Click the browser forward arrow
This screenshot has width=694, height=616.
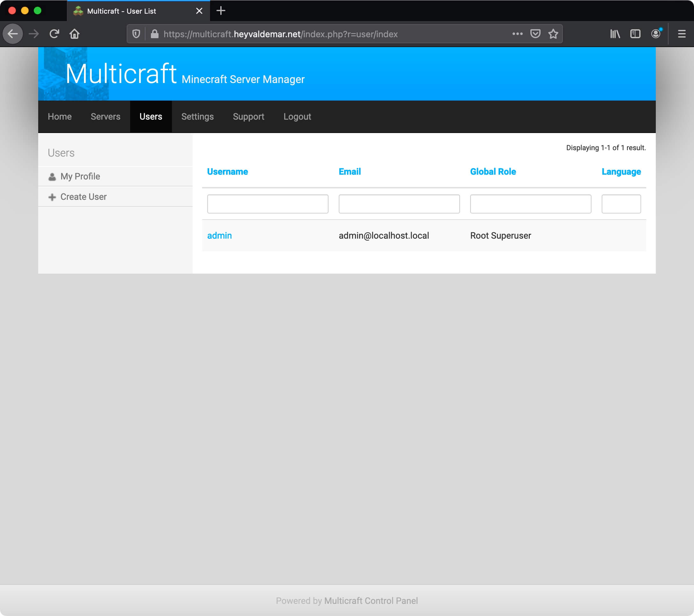[34, 34]
